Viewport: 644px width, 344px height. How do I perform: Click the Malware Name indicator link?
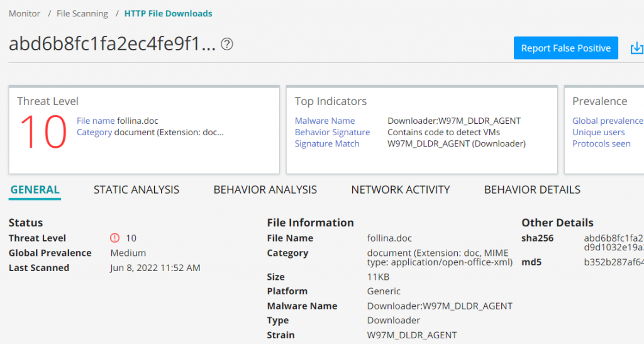click(x=325, y=121)
